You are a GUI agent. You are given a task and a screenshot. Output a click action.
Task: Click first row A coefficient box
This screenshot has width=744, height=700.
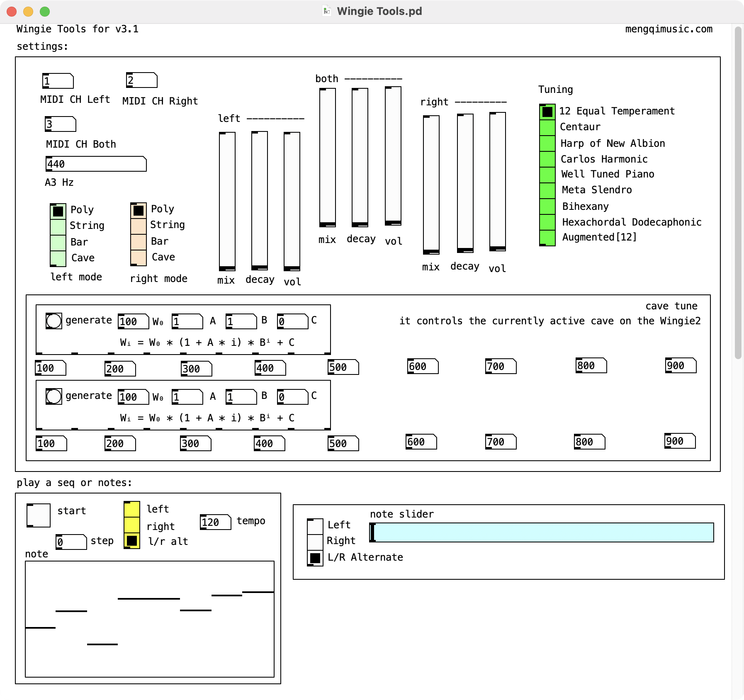(187, 321)
